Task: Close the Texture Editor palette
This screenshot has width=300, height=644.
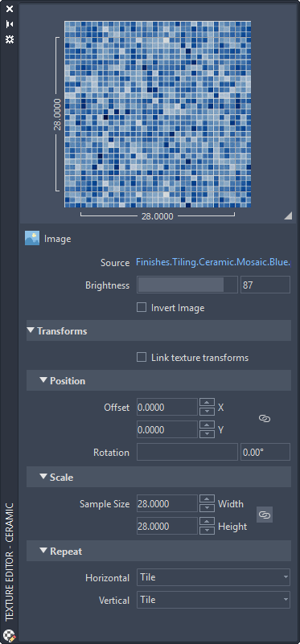Action: (10, 9)
